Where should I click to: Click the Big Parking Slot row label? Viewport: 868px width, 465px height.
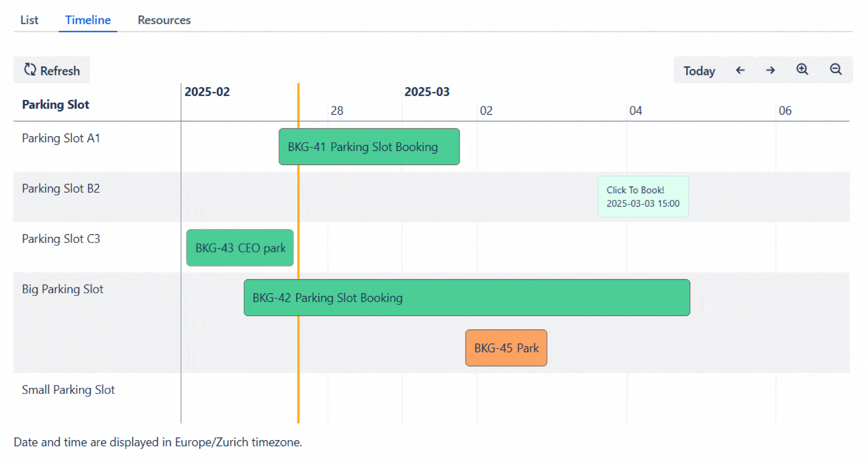coord(62,289)
